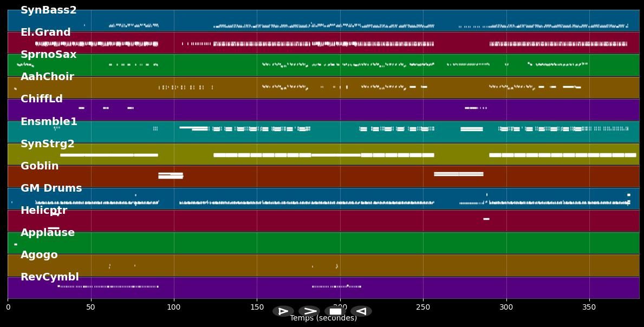Click the Ensmble1 track name
Viewport: 644px width, 327px height.
pos(49,122)
